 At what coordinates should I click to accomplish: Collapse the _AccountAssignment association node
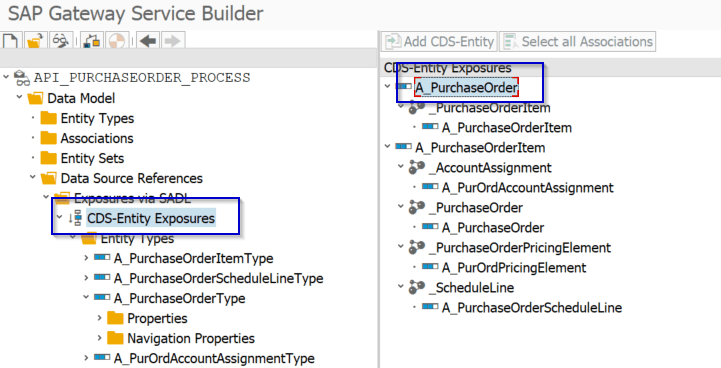401,167
